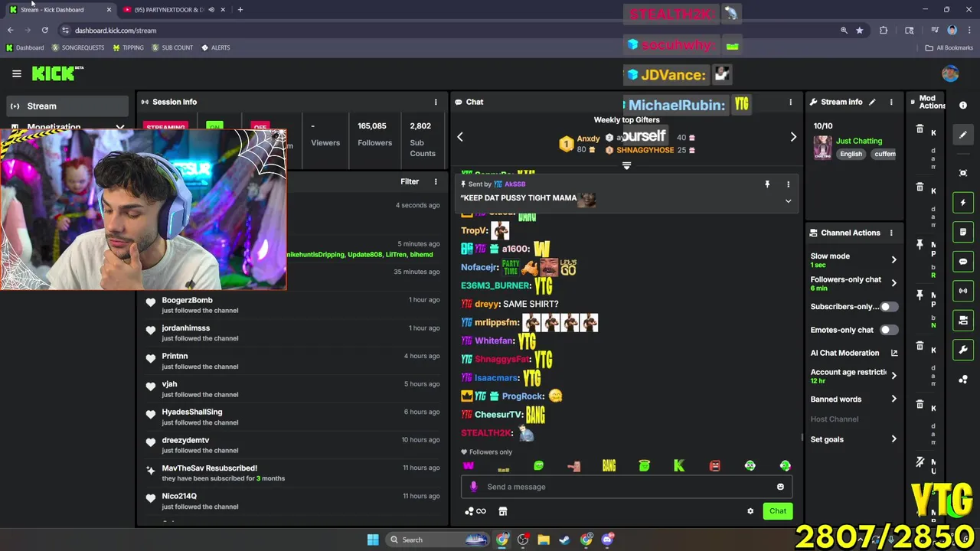Open the emoji picker in message box
The width and height of the screenshot is (980, 551).
[780, 487]
